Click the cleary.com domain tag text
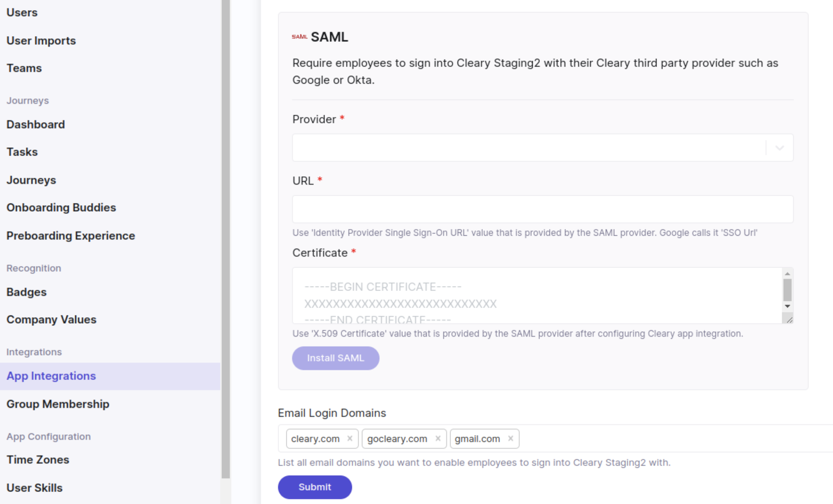The height and width of the screenshot is (504, 833). (315, 439)
